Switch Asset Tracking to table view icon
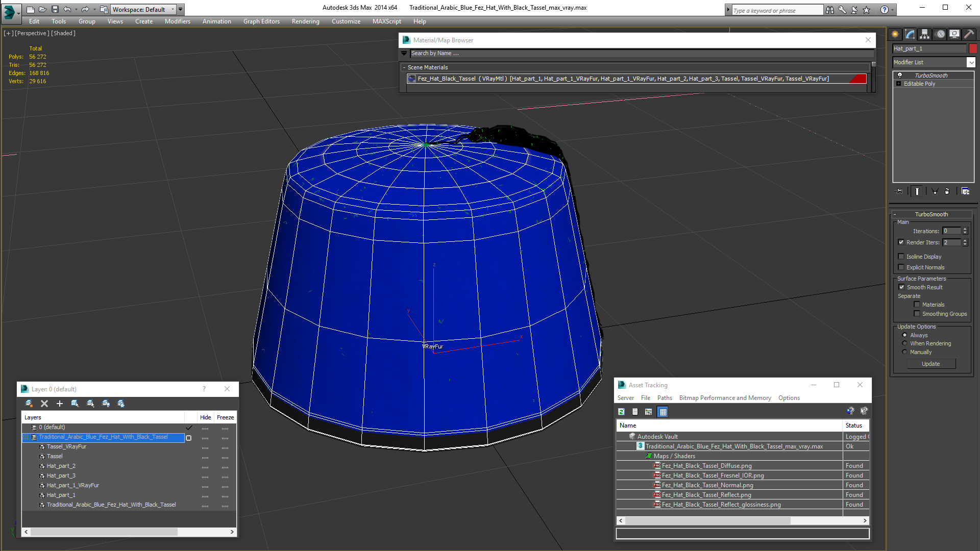This screenshot has width=980, height=551. pyautogui.click(x=663, y=412)
